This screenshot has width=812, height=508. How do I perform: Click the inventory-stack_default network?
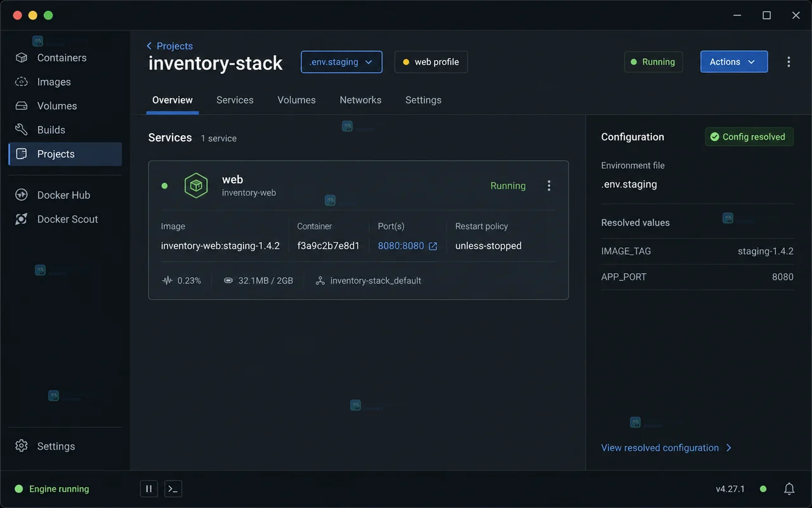point(368,280)
